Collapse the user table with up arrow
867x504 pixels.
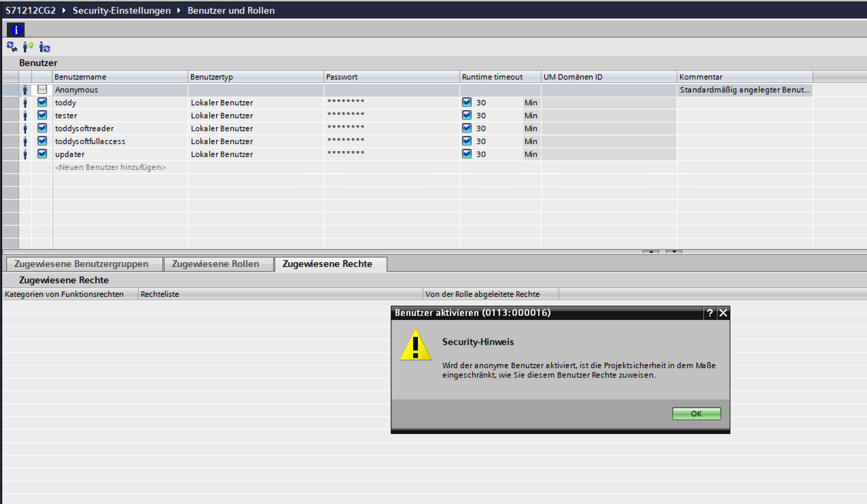pos(651,251)
